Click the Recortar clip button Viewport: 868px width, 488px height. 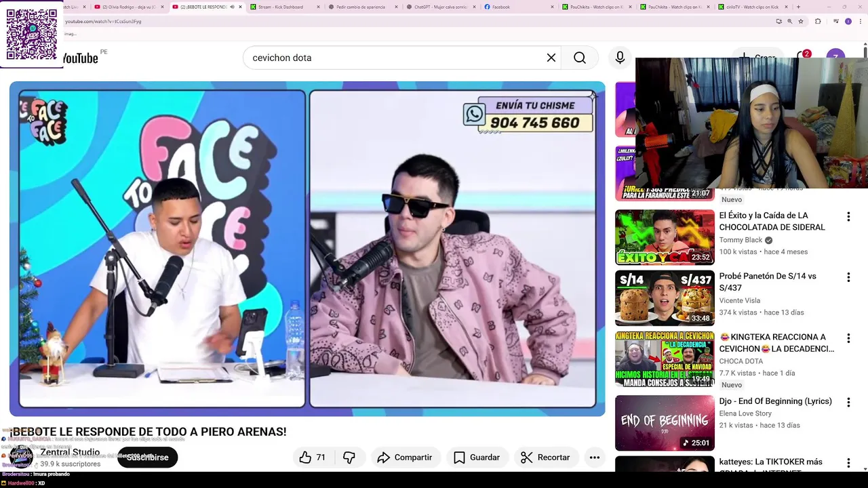click(x=546, y=457)
